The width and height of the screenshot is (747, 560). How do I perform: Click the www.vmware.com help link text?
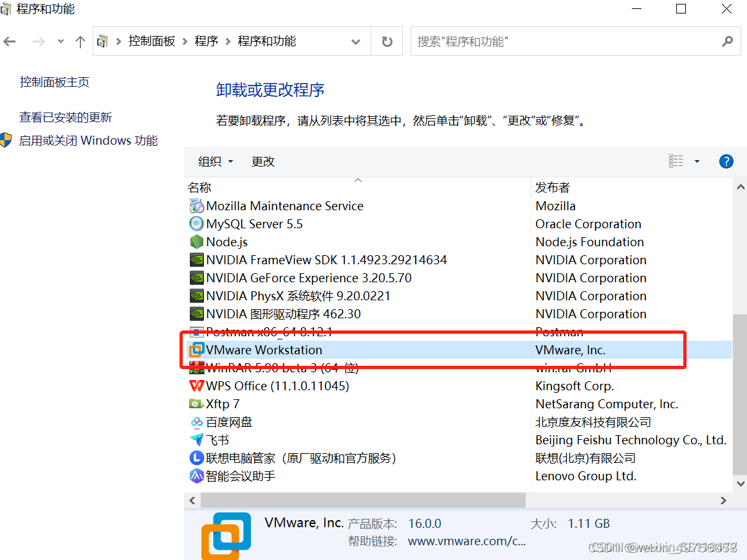pyautogui.click(x=467, y=541)
